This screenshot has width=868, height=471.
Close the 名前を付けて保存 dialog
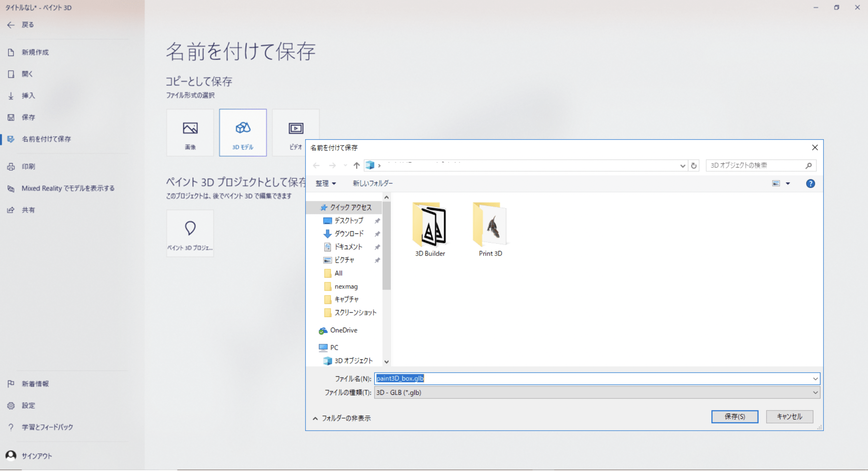pyautogui.click(x=815, y=148)
